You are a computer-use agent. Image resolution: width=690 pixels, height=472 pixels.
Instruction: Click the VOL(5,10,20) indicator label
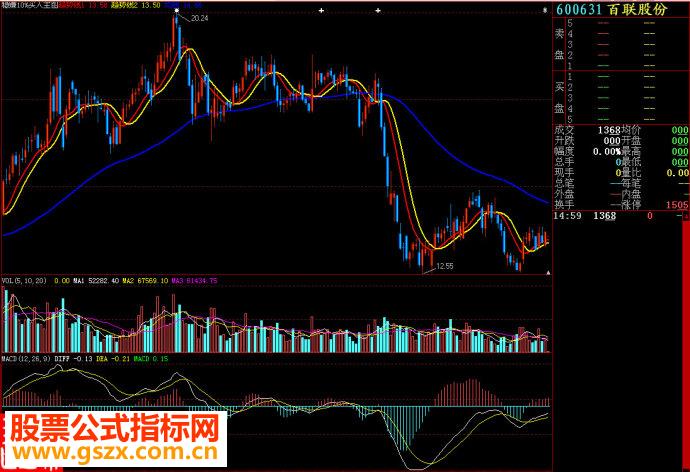pos(24,281)
